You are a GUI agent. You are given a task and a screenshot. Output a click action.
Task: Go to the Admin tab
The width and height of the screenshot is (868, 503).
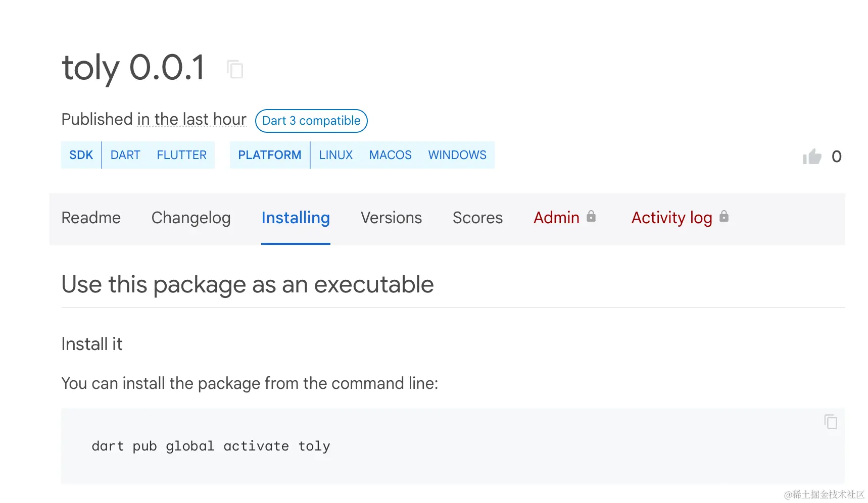point(556,218)
